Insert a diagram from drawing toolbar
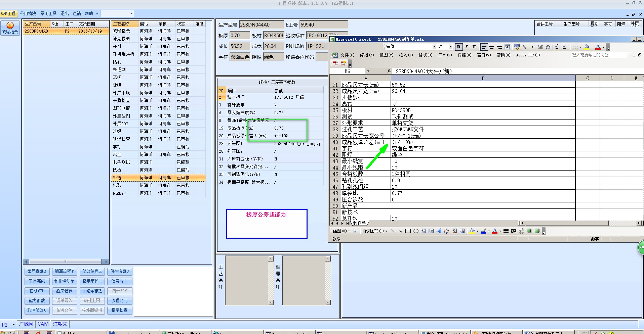This screenshot has width=644, height=334. tap(446, 231)
